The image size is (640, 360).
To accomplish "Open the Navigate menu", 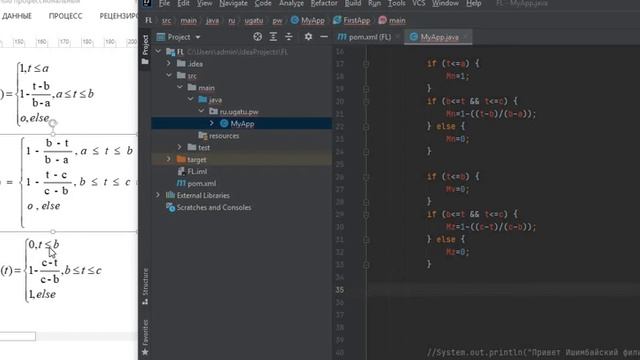I will coord(233,3).
